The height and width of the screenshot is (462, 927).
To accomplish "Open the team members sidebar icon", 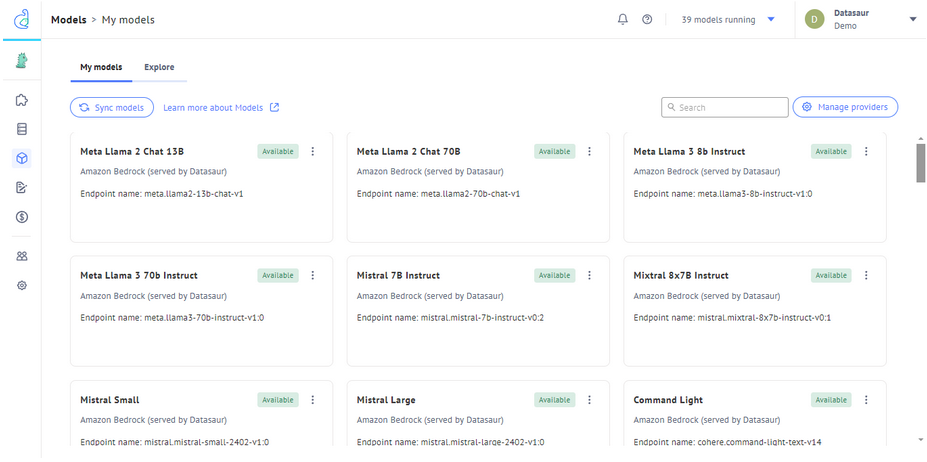I will (21, 256).
